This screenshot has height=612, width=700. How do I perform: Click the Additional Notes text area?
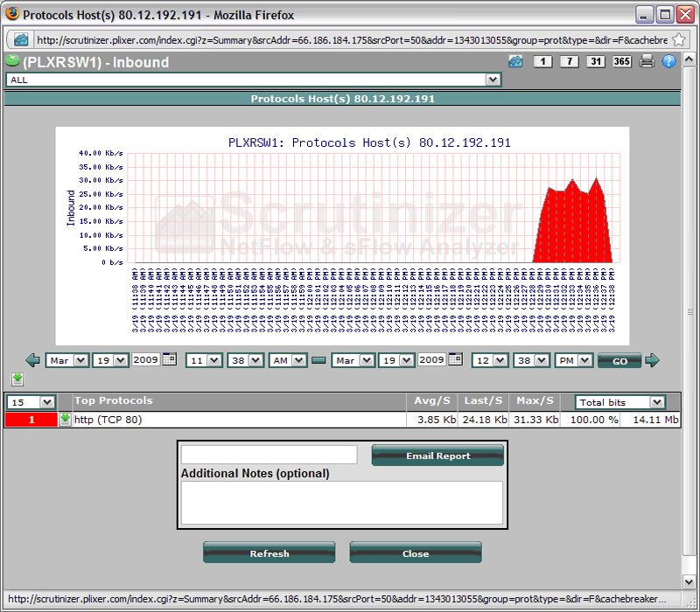click(x=342, y=503)
